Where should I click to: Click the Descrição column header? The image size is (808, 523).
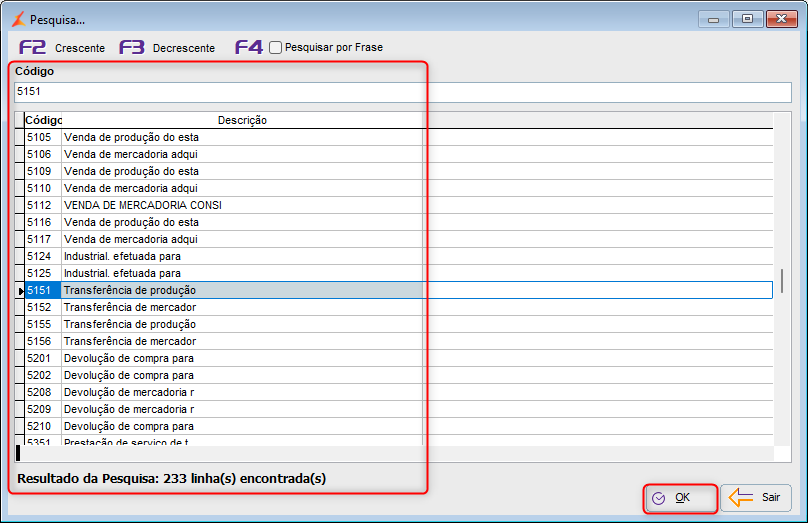click(242, 120)
